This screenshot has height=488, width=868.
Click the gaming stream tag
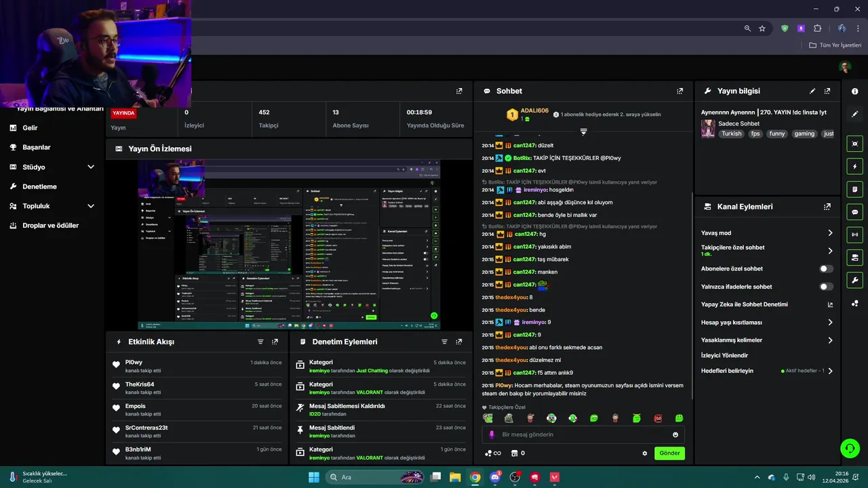tap(804, 134)
